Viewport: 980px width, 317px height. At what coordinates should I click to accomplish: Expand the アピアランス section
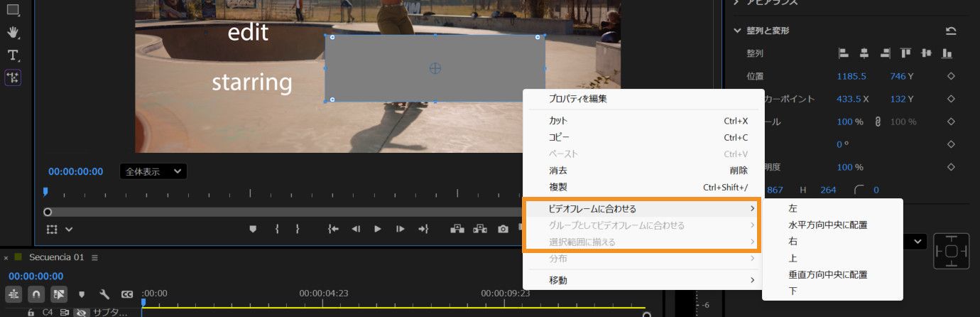click(738, 3)
